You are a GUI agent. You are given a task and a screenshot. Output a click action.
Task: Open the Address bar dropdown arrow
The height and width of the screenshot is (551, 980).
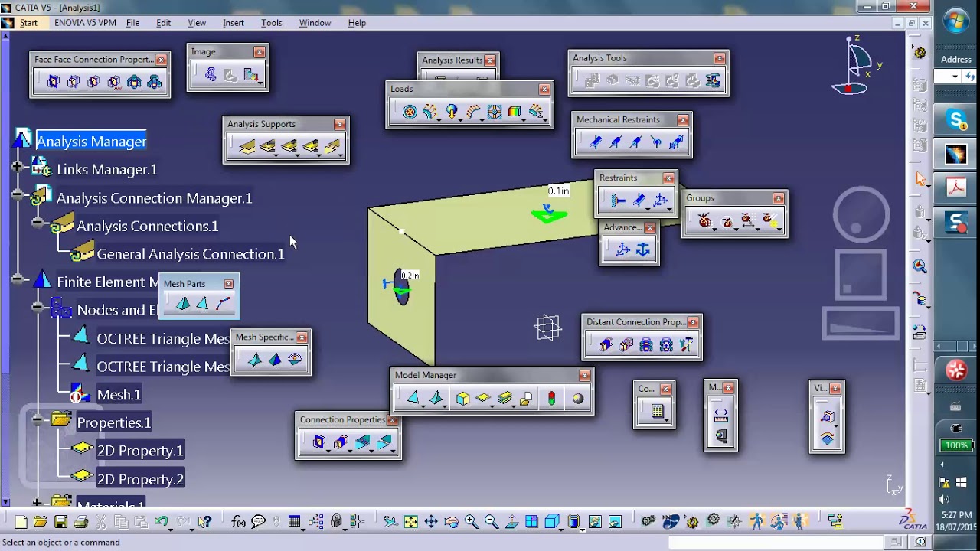click(955, 77)
